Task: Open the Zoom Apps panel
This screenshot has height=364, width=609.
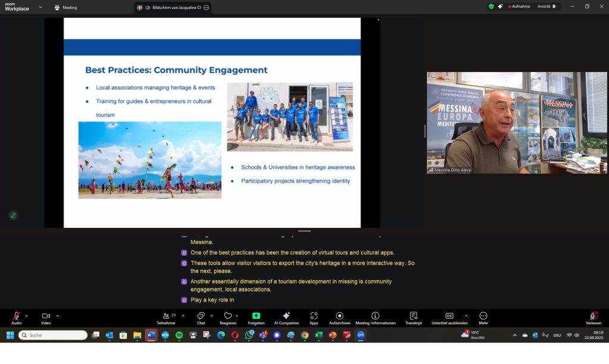Action: (x=313, y=316)
